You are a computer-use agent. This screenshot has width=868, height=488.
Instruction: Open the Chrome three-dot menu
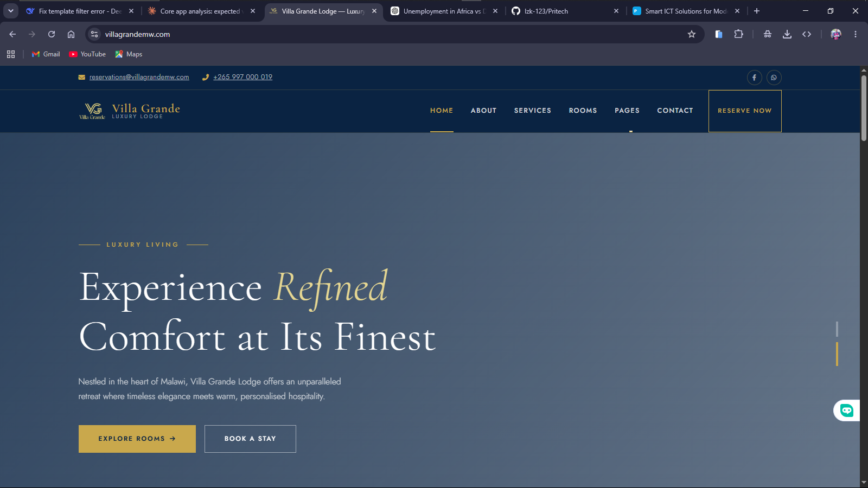pyautogui.click(x=856, y=34)
